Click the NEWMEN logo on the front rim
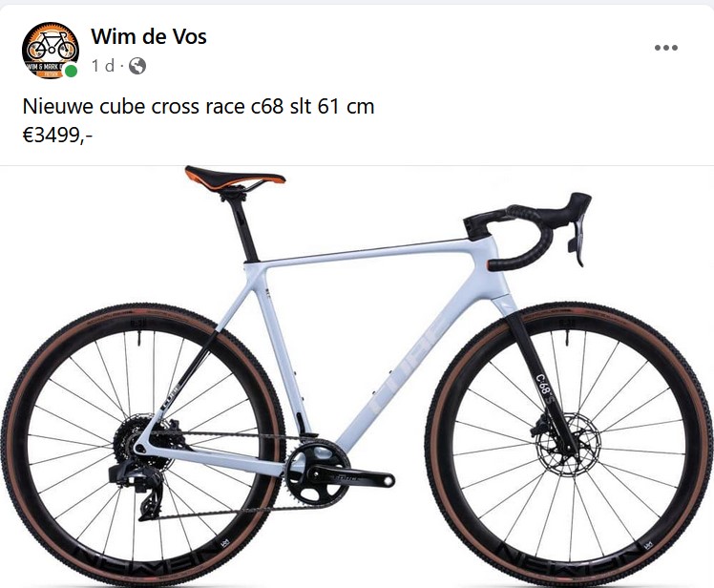Viewport: 714px width, 588px height. pos(569,556)
